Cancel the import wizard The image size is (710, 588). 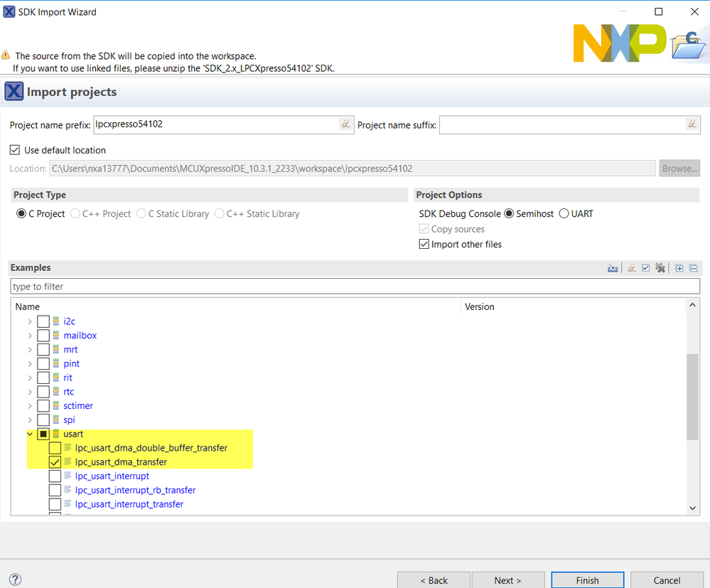pos(667,580)
